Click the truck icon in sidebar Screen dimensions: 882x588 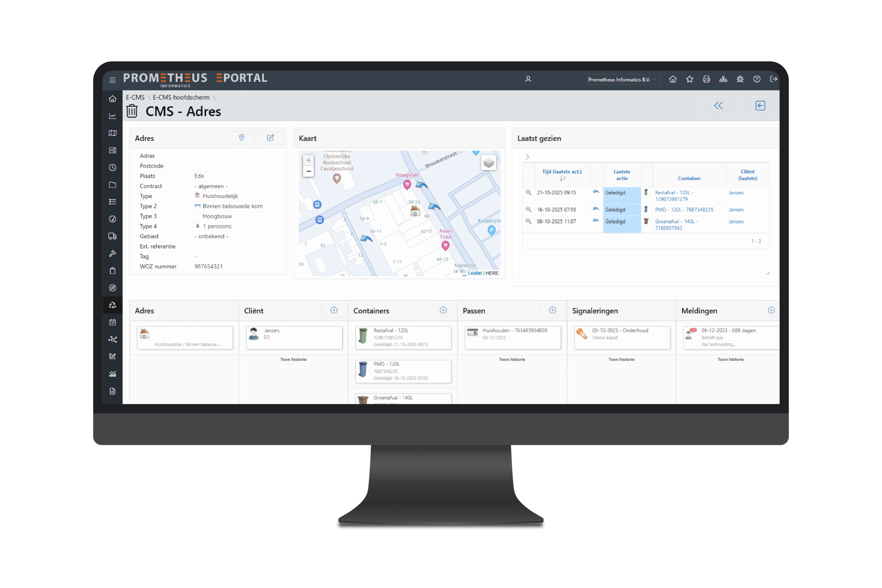(x=113, y=236)
